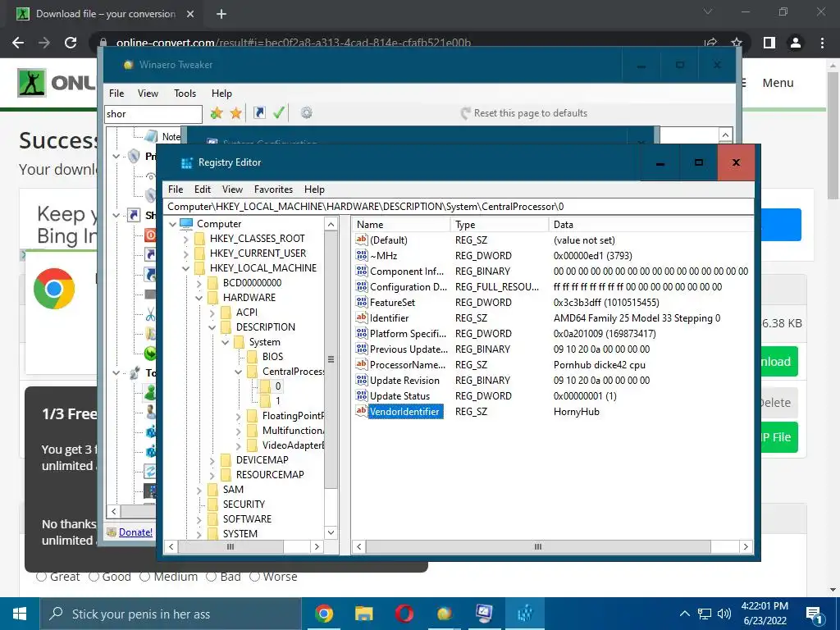The image size is (840, 630).
Task: Click the Donate! link in Winaero Tweaker
Action: point(135,532)
